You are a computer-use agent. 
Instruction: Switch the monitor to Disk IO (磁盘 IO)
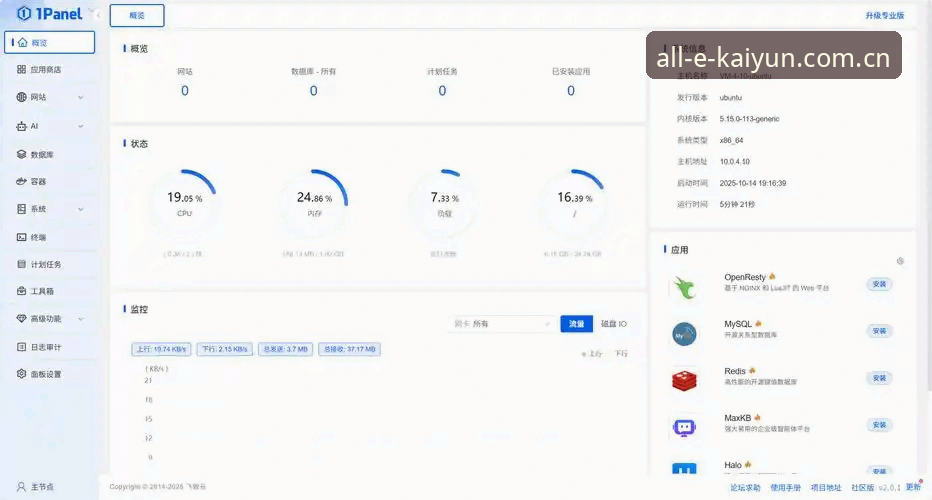click(x=613, y=324)
